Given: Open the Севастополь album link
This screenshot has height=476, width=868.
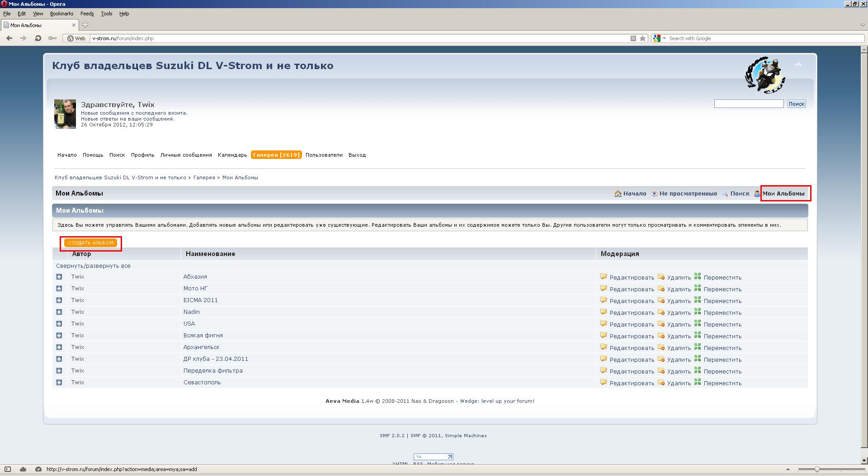Looking at the screenshot, I should (x=202, y=383).
